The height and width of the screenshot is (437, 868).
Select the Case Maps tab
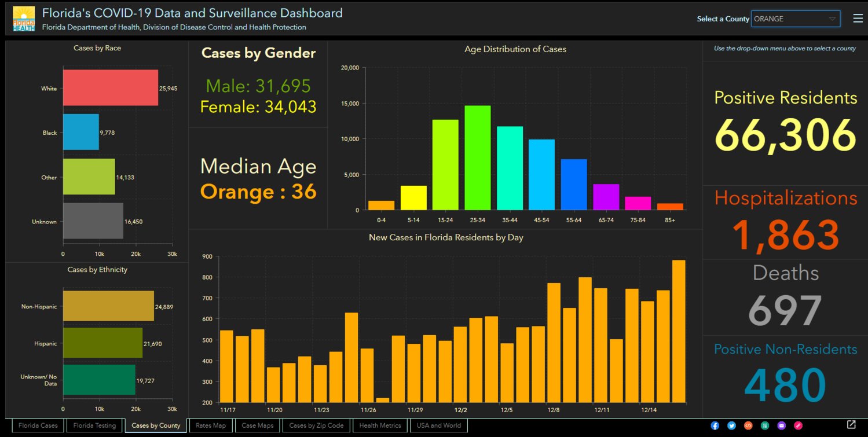[257, 425]
